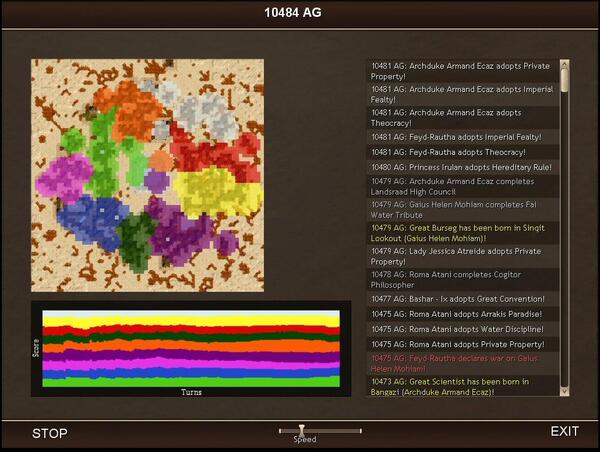The height and width of the screenshot is (452, 600).
Task: Select 'Feyd-Rautha adopts Theocracy' entry
Action: [x=463, y=152]
